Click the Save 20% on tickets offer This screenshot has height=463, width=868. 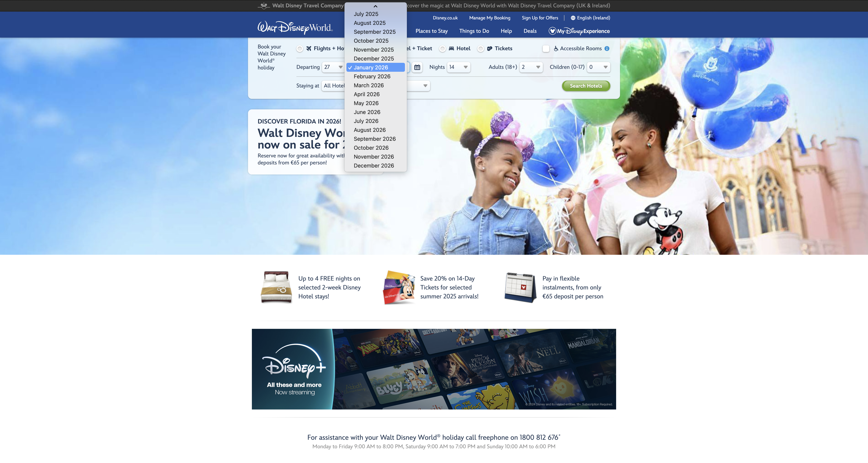tap(449, 287)
